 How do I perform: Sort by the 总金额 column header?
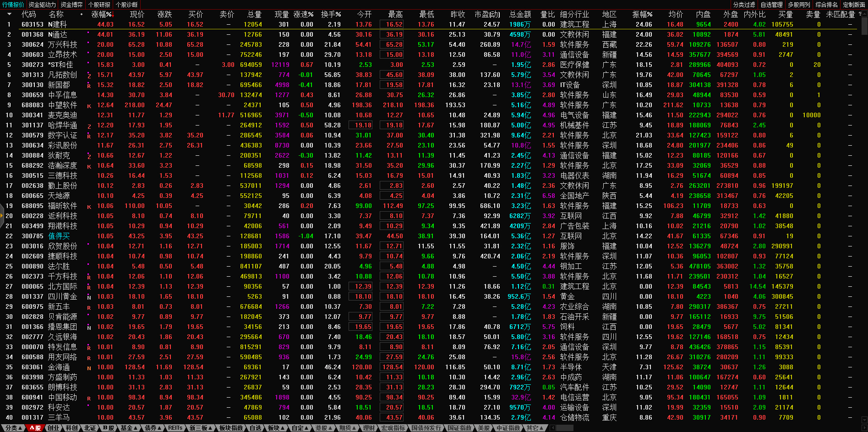pyautogui.click(x=520, y=14)
